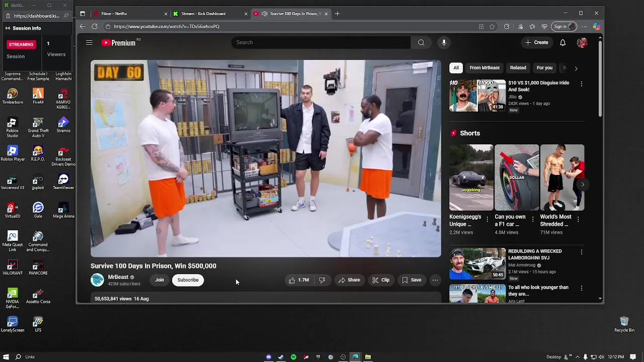Image resolution: width=644 pixels, height=362 pixels.
Task: Click inside the YouTube search field
Action: coord(321,43)
